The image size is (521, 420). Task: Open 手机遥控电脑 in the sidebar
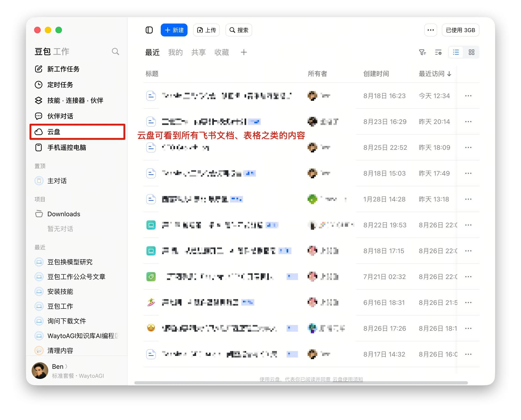(77, 148)
